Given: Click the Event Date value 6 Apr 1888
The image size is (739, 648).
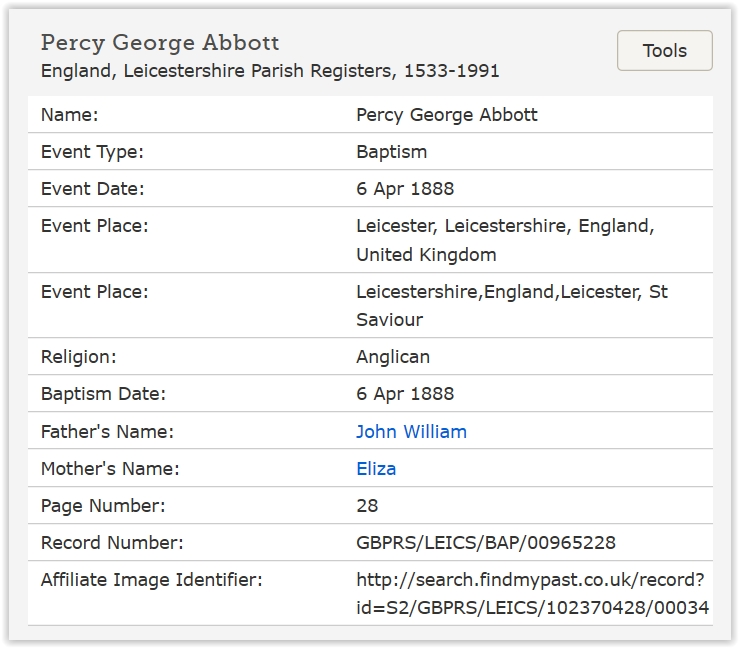Looking at the screenshot, I should click(x=404, y=189).
